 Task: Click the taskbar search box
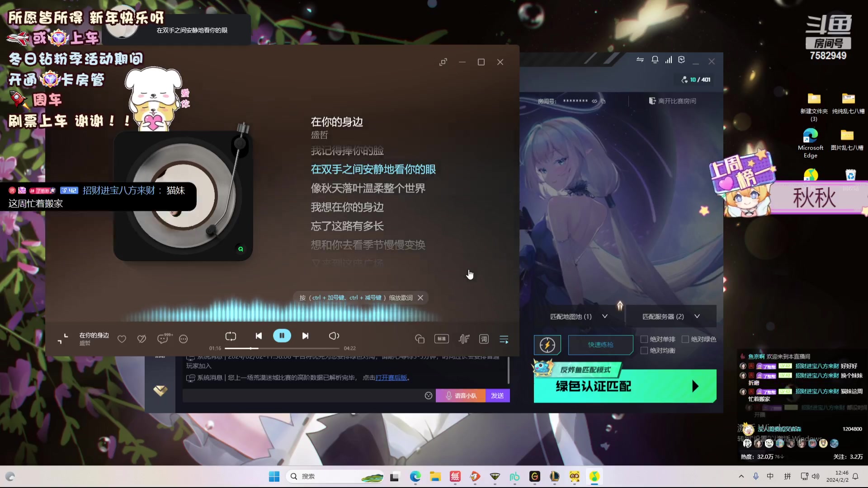pos(335,476)
